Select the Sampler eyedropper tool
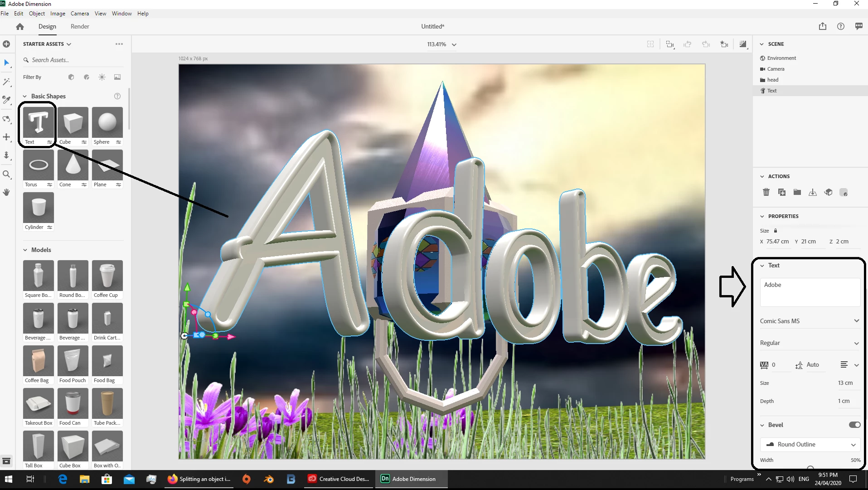The height and width of the screenshot is (490, 868). coord(6,100)
